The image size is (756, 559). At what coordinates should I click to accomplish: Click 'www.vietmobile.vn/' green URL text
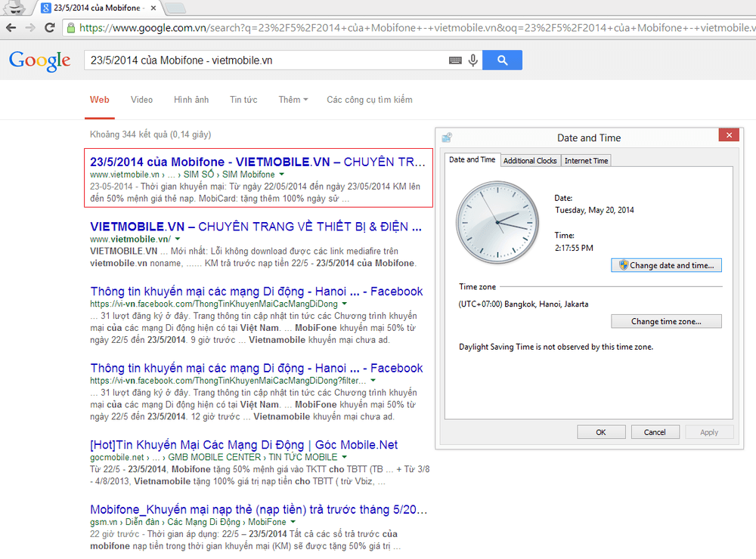pyautogui.click(x=130, y=239)
